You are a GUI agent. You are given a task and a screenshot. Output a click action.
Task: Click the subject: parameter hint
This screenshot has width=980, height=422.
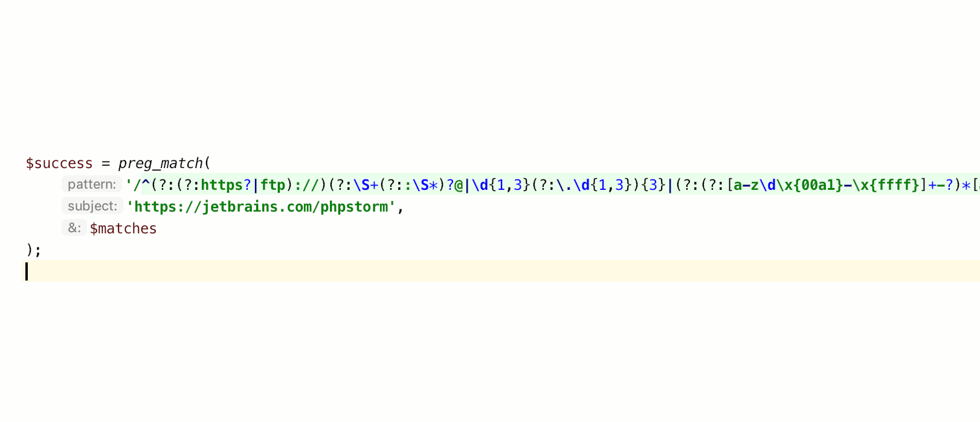pyautogui.click(x=92, y=206)
